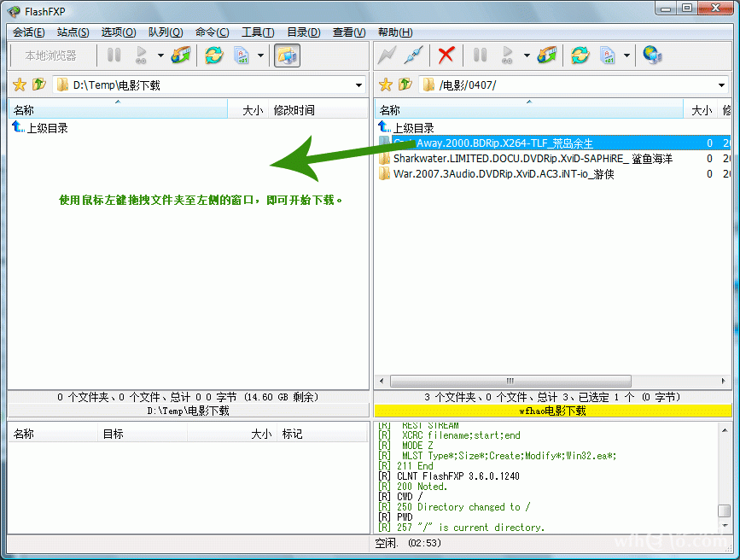Expand the local path dropdown arrow

[x=359, y=85]
